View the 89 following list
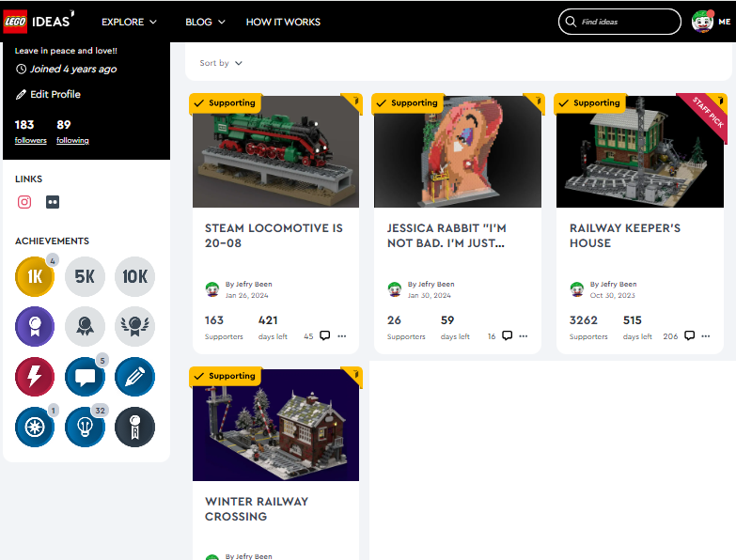The height and width of the screenshot is (560, 736). (72, 131)
